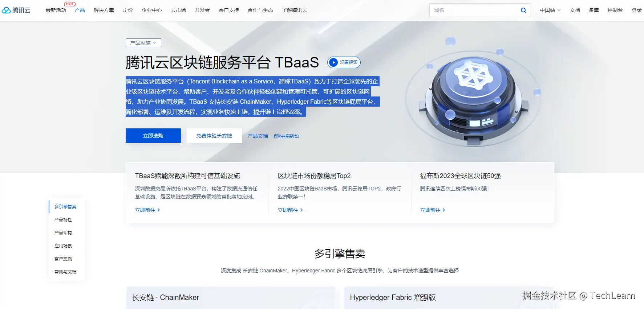Click the TBaaS赋能深数所构建可信基础设施 heading

(187, 176)
